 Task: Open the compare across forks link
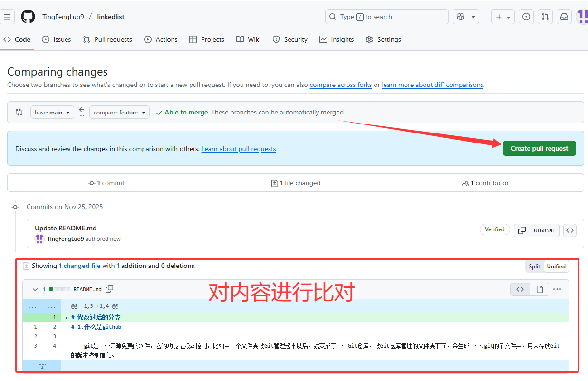coord(341,85)
